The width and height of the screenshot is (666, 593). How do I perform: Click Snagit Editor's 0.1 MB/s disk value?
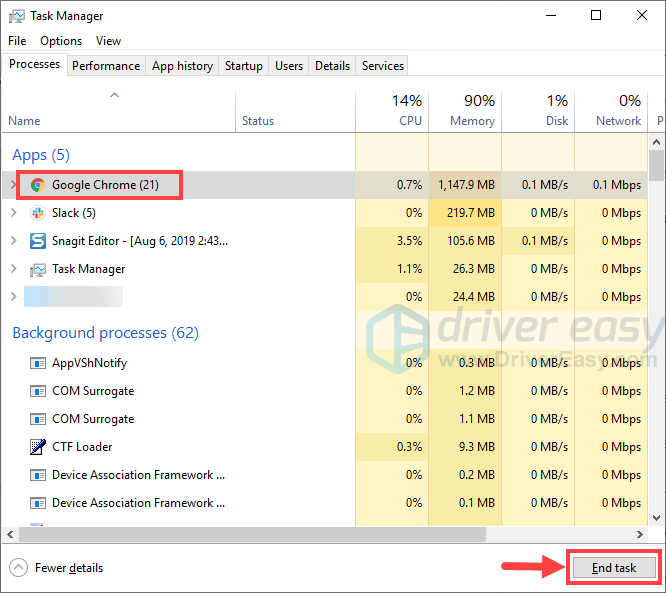pos(545,241)
